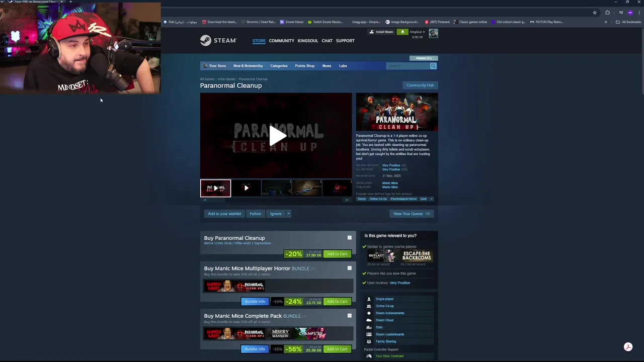
Task: Click the store search input field
Action: pos(408,66)
